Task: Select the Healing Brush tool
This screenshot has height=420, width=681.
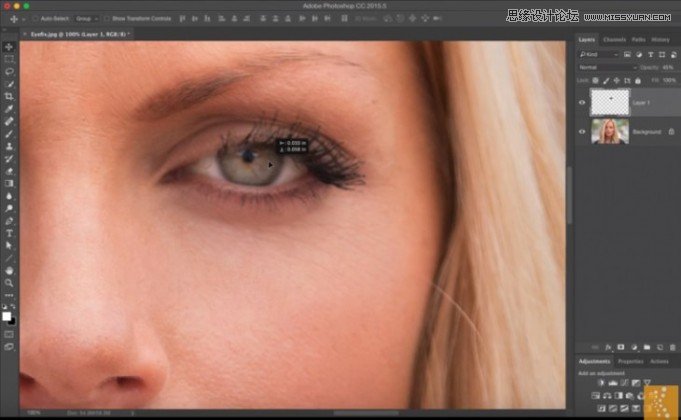Action: point(9,121)
